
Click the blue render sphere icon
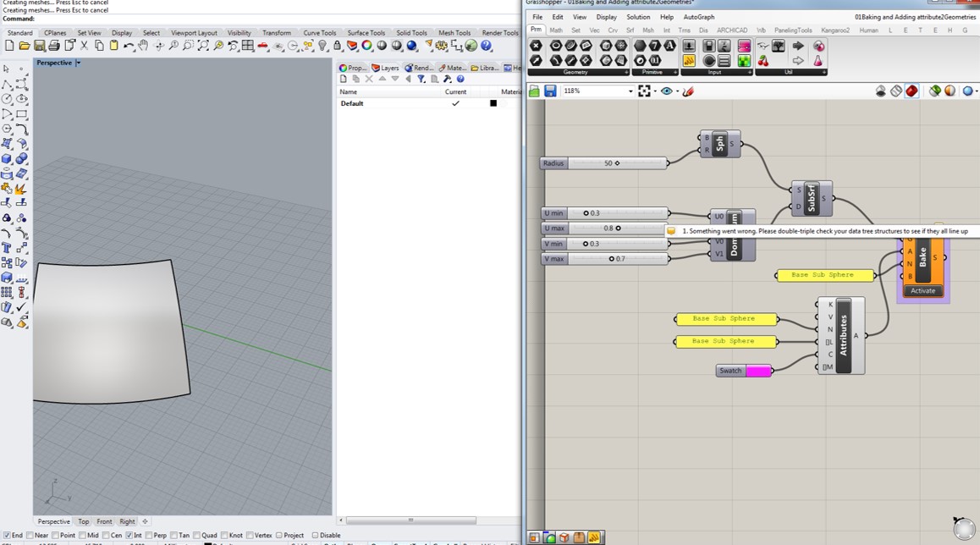[412, 46]
